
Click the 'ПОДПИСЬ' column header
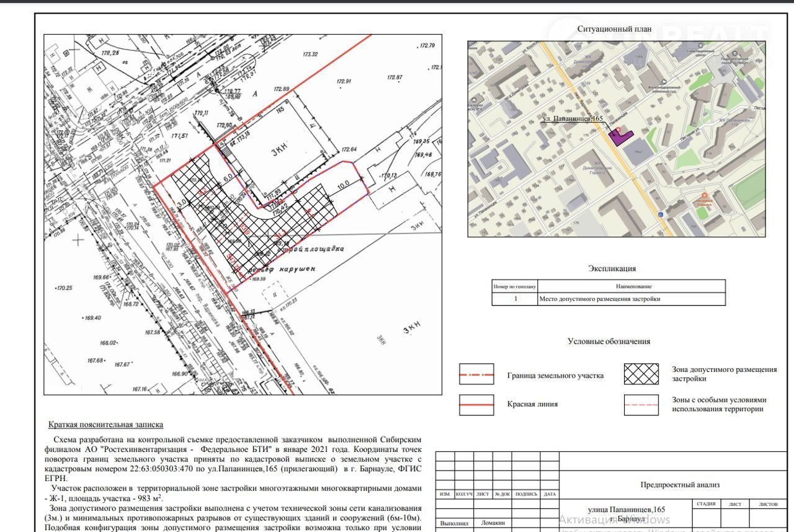(x=526, y=494)
